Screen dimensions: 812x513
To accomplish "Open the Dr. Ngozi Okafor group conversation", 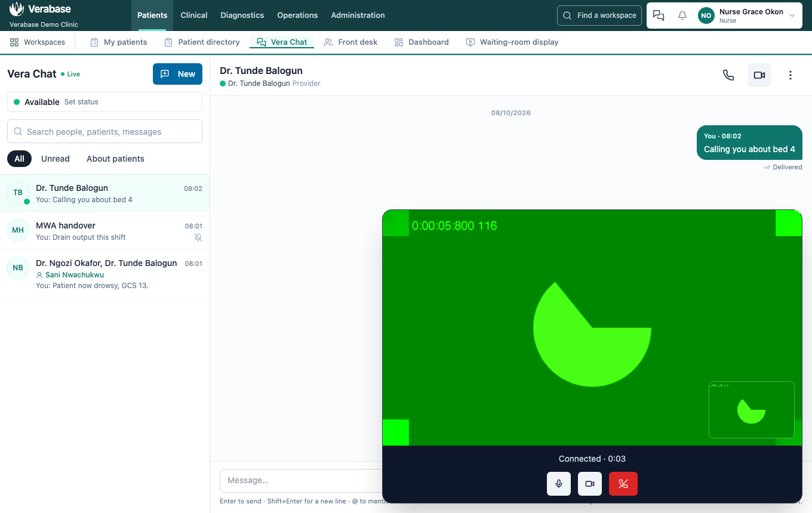I will (104, 274).
